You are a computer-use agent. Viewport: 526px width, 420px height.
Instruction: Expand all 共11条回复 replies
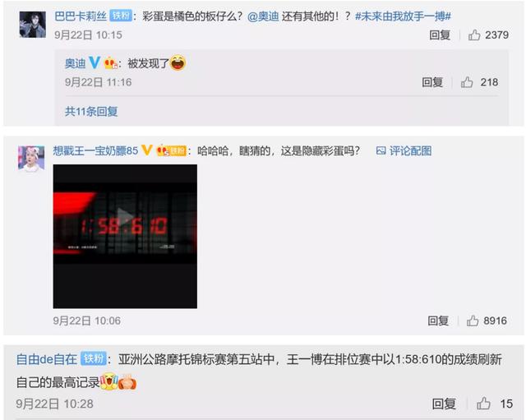click(x=91, y=112)
